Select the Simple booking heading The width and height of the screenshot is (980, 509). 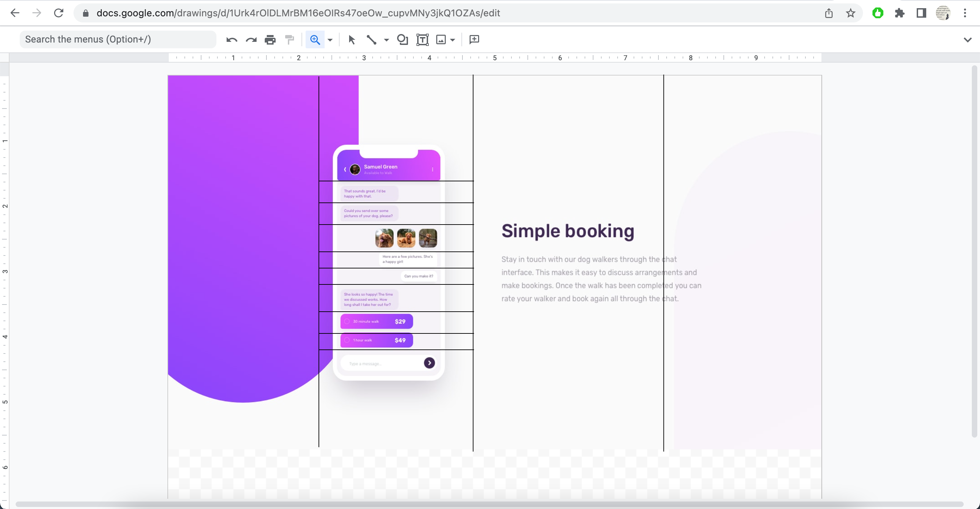[x=568, y=231]
